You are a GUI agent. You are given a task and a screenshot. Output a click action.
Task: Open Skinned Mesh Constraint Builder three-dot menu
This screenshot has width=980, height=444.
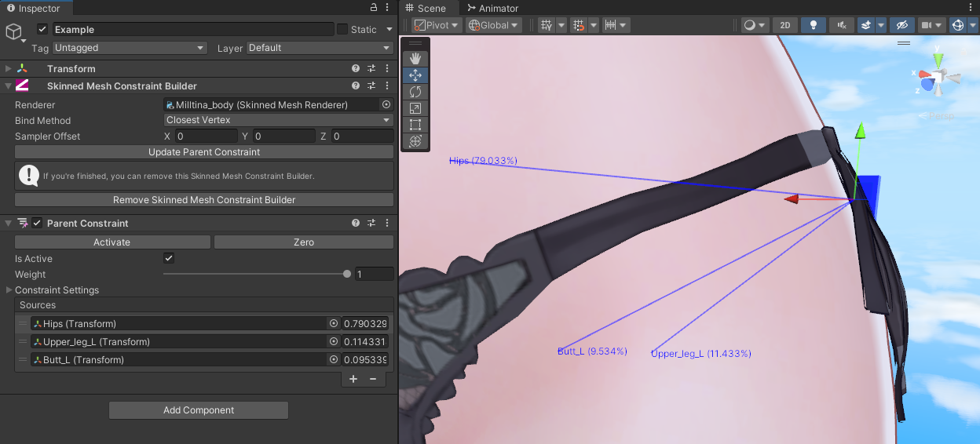tap(386, 86)
